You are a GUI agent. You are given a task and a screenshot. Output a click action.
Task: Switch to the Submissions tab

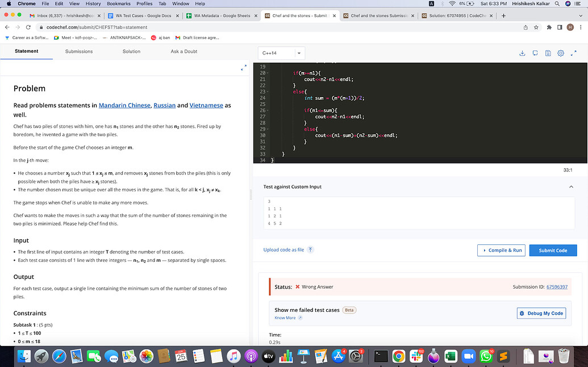(78, 51)
